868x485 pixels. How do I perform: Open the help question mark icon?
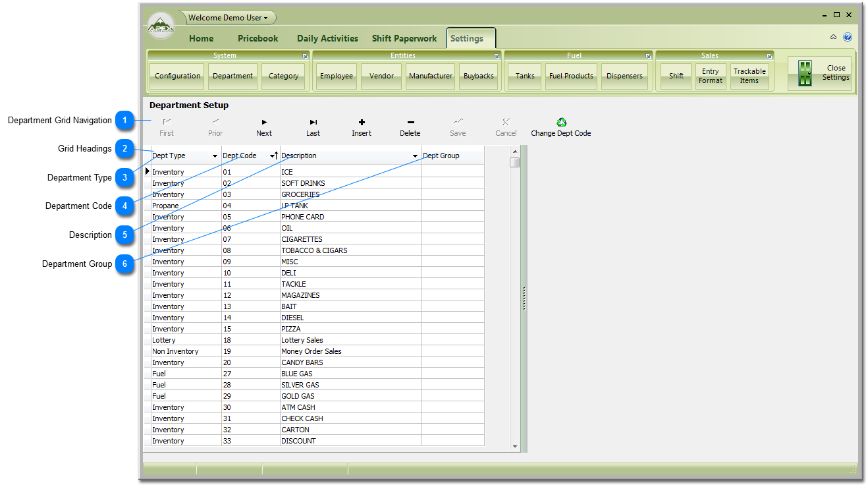848,38
